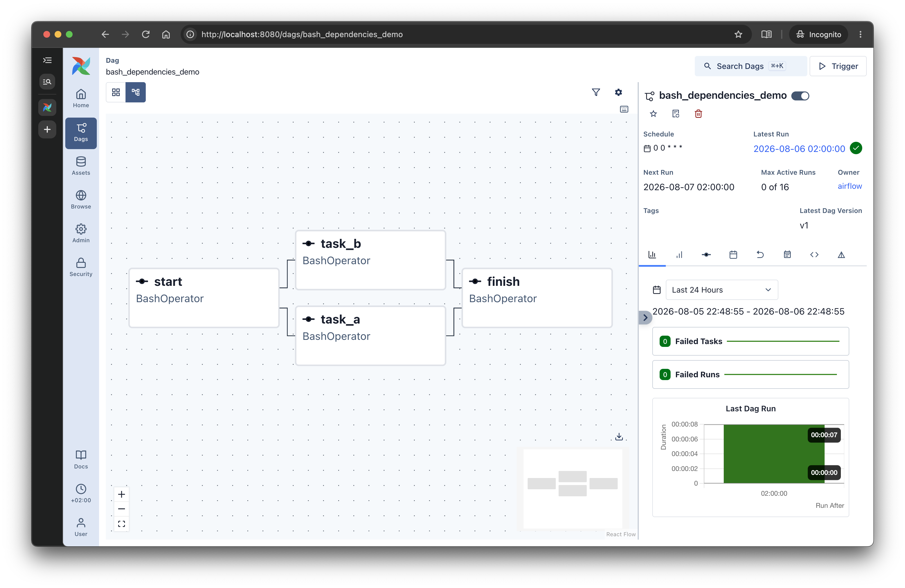This screenshot has width=905, height=588.
Task: Click the graph minimap
Action: click(x=573, y=489)
